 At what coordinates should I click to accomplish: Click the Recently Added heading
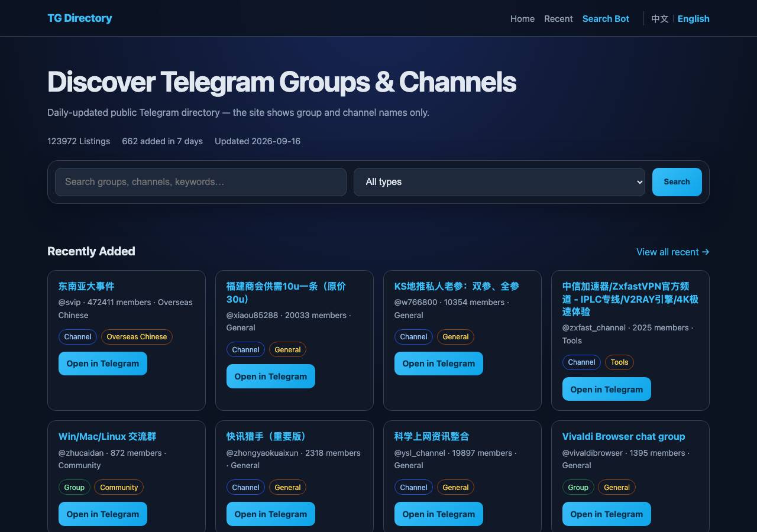tap(91, 251)
